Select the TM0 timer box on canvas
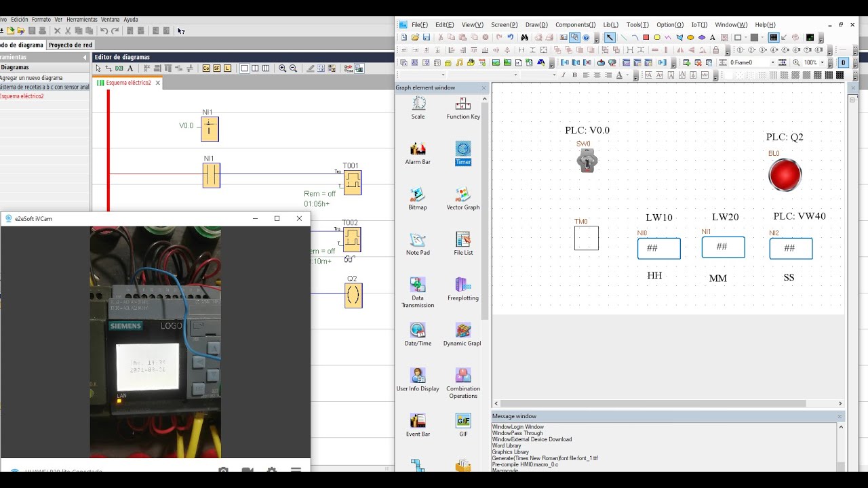The height and width of the screenshot is (488, 868). (587, 238)
